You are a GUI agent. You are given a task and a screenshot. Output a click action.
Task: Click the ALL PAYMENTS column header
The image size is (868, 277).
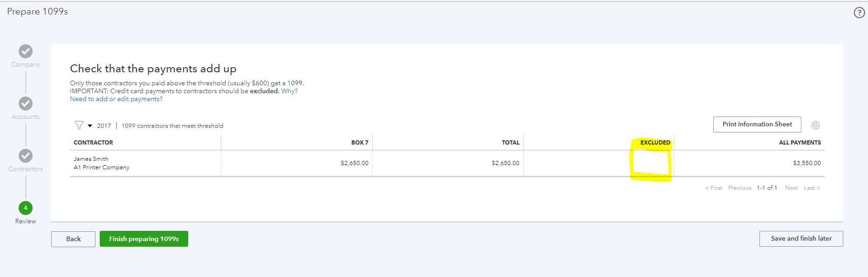(800, 143)
